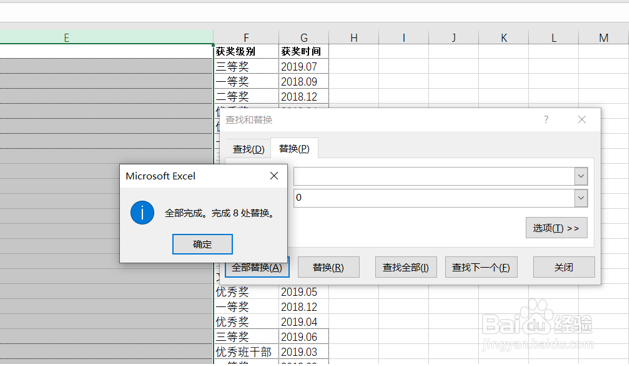Select cell with date 2019.04
This screenshot has width=629, height=366.
tap(304, 322)
